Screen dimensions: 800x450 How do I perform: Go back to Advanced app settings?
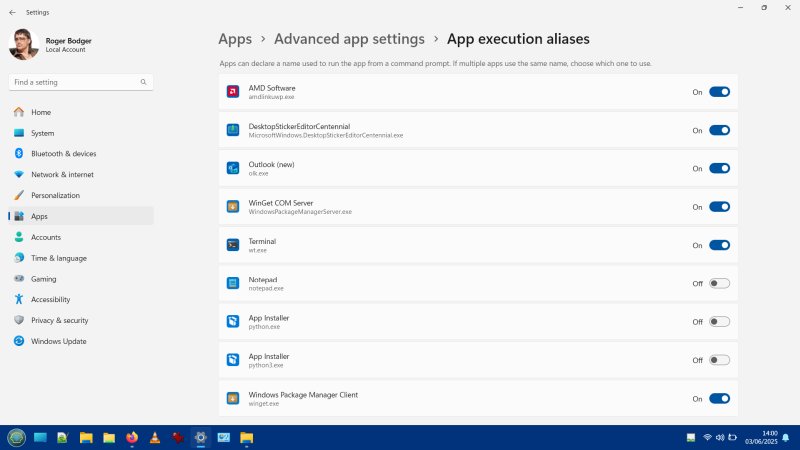(x=349, y=39)
